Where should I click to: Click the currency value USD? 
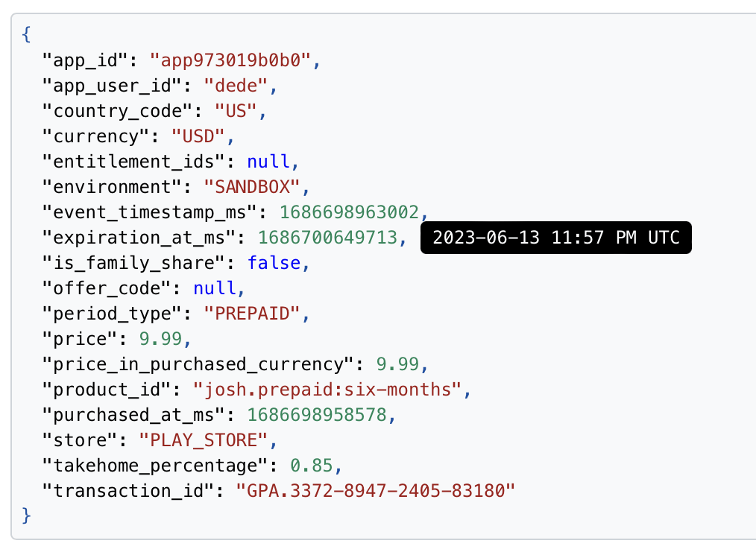pos(198,136)
